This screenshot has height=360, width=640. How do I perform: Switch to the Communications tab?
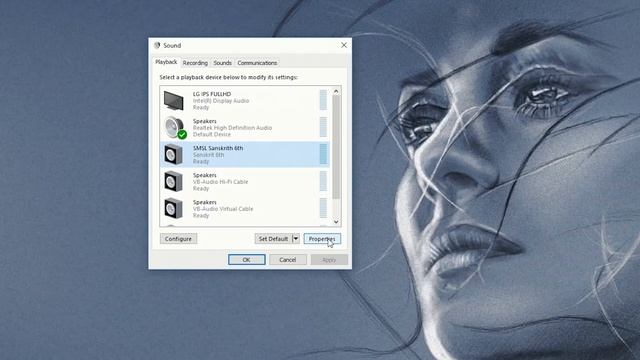(x=257, y=63)
